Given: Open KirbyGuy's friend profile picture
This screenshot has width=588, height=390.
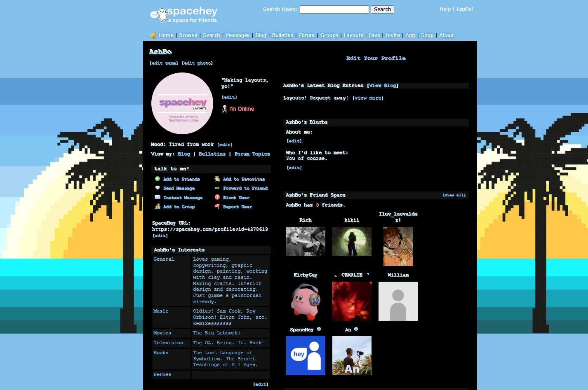Looking at the screenshot, I should point(306,301).
